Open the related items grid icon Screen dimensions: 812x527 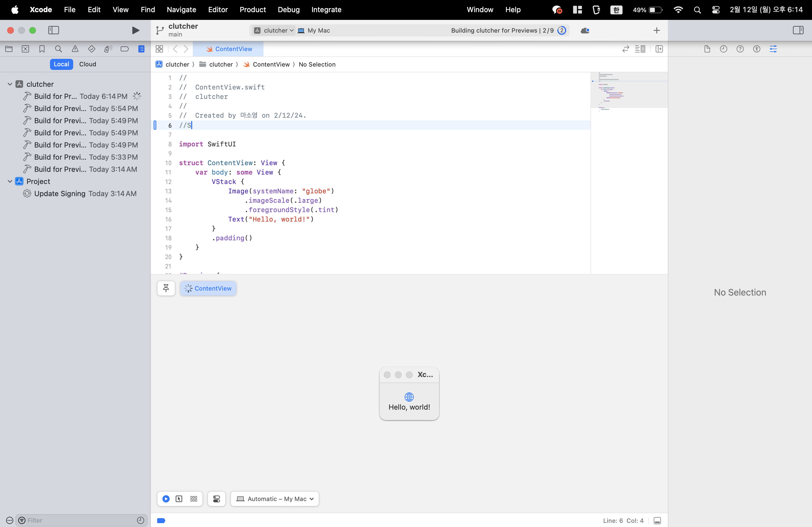pos(159,49)
